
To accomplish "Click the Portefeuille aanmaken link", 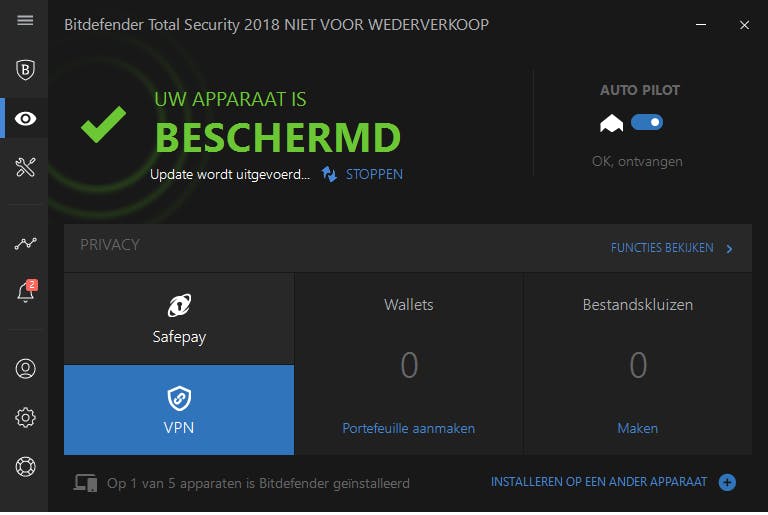I will tap(408, 428).
